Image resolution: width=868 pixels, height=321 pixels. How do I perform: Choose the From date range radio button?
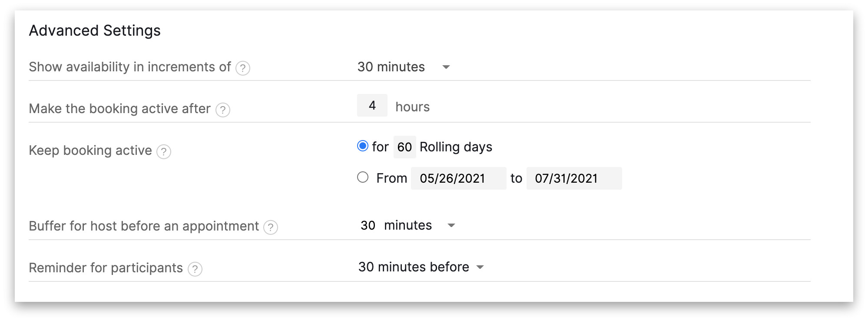coord(363,177)
